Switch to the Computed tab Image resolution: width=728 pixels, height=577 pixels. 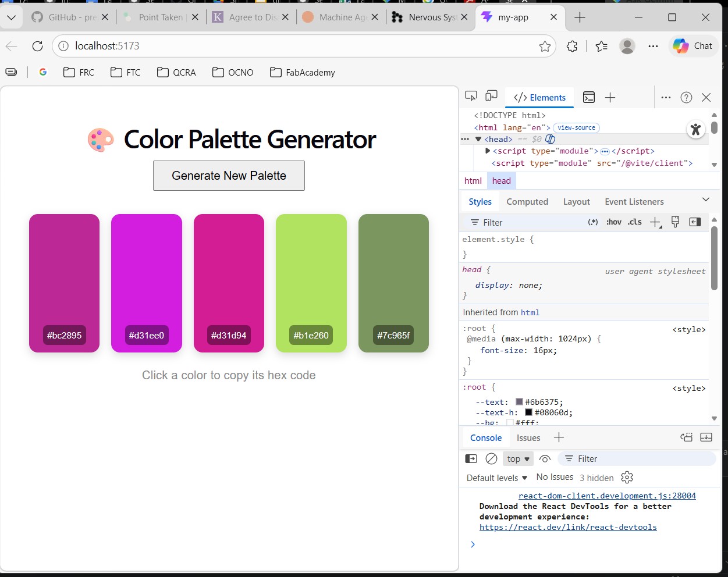(x=527, y=202)
